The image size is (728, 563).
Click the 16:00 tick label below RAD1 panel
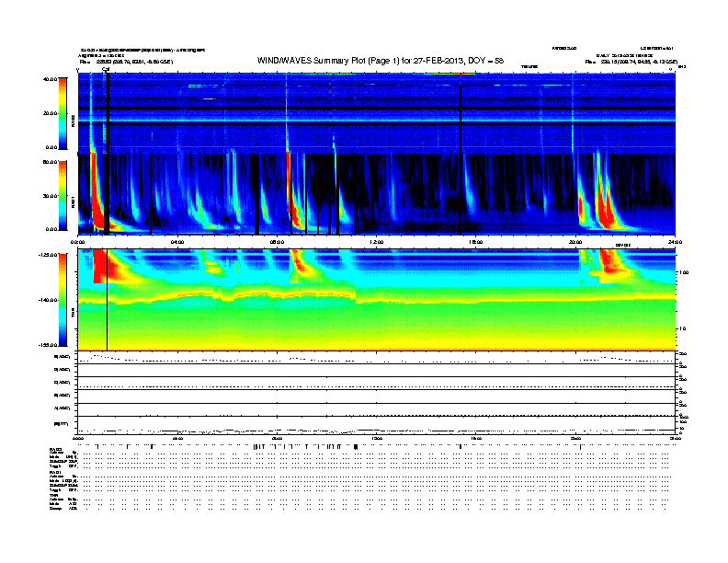pos(476,242)
